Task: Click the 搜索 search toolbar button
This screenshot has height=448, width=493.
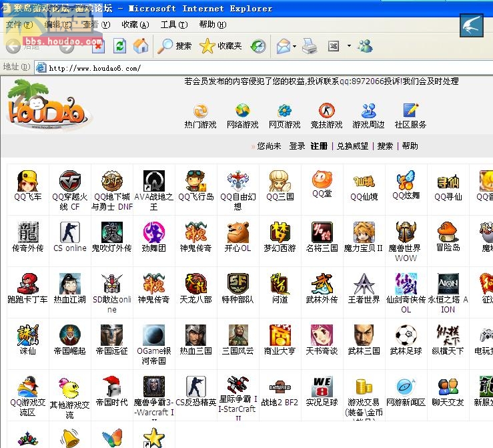Action: point(175,46)
